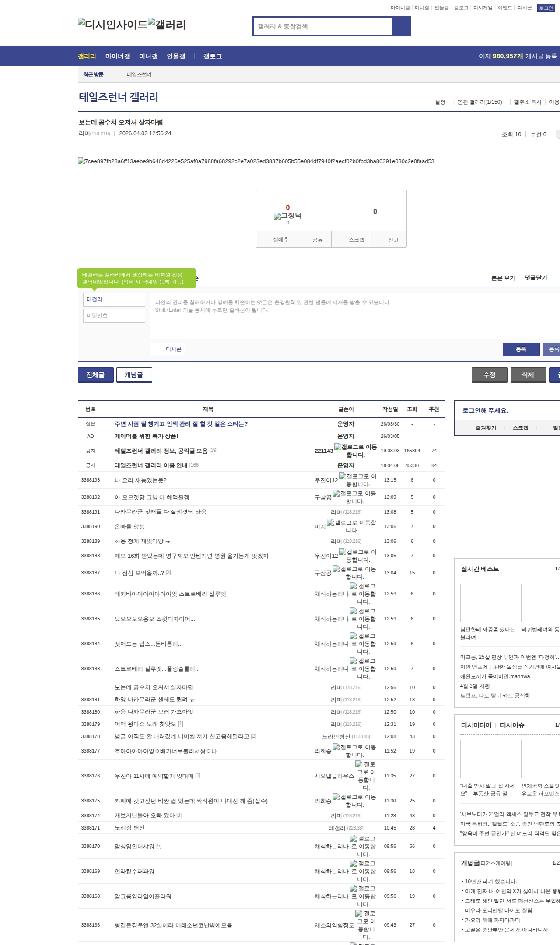Toggle 본문 보기 view
The height and width of the screenshot is (945, 560).
(x=503, y=278)
